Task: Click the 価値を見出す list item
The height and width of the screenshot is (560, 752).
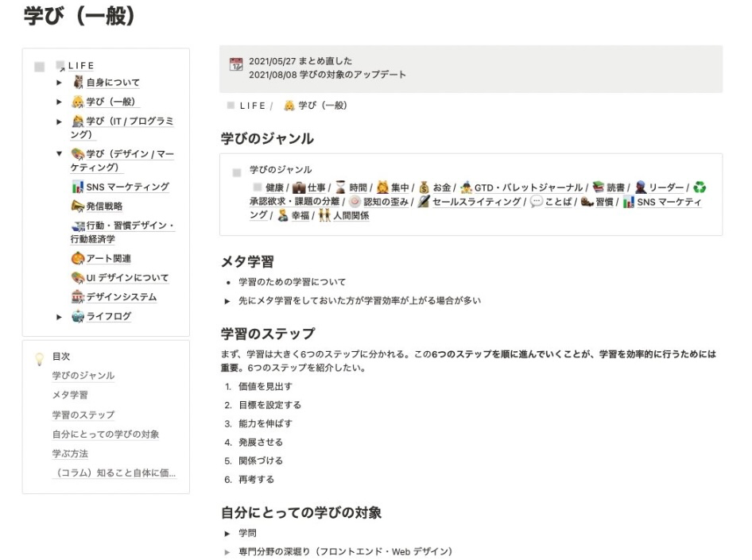Action: coord(266,387)
